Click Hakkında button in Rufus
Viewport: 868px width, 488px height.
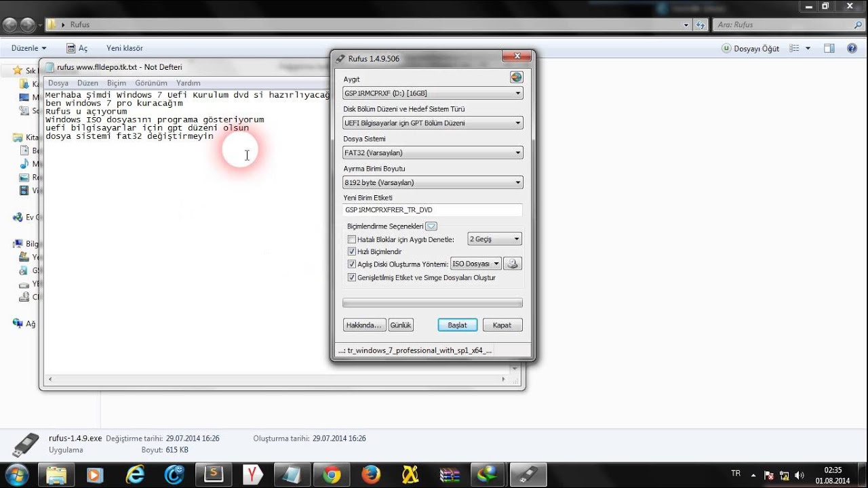point(364,325)
